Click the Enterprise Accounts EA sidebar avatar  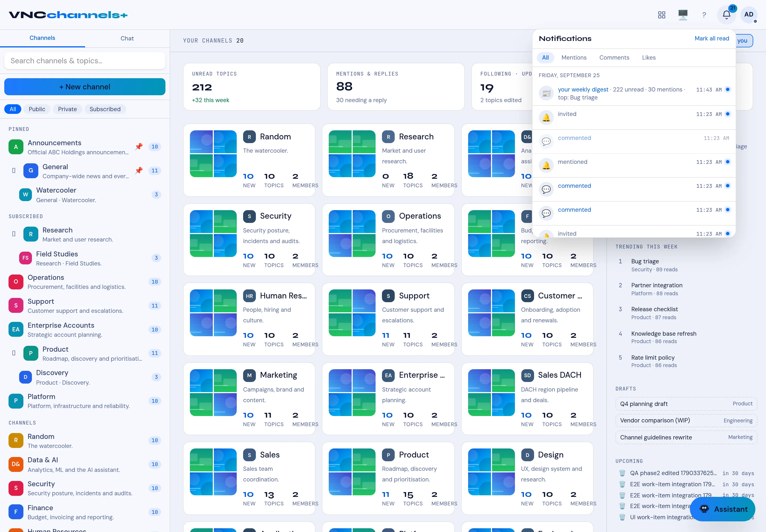(x=16, y=330)
